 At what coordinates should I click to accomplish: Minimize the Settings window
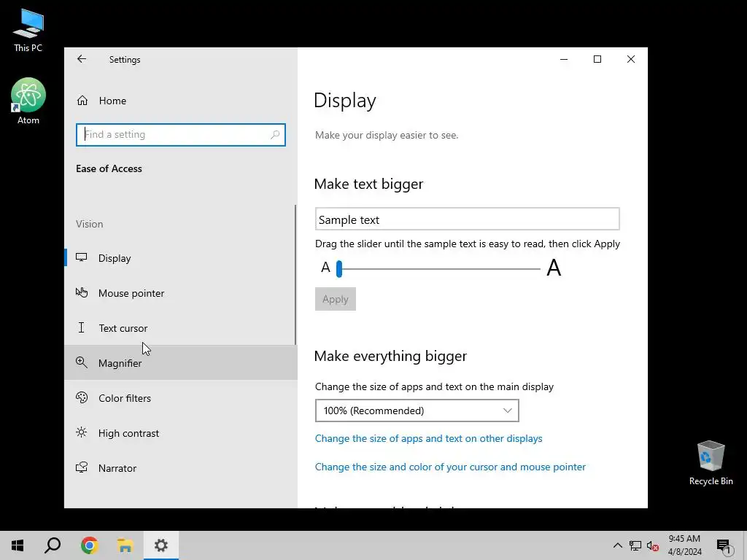[564, 59]
